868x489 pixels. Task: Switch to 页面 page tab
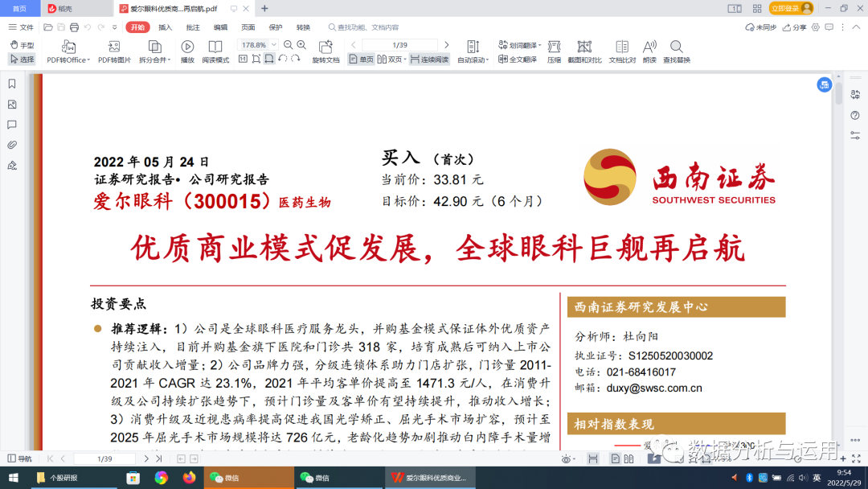(248, 27)
